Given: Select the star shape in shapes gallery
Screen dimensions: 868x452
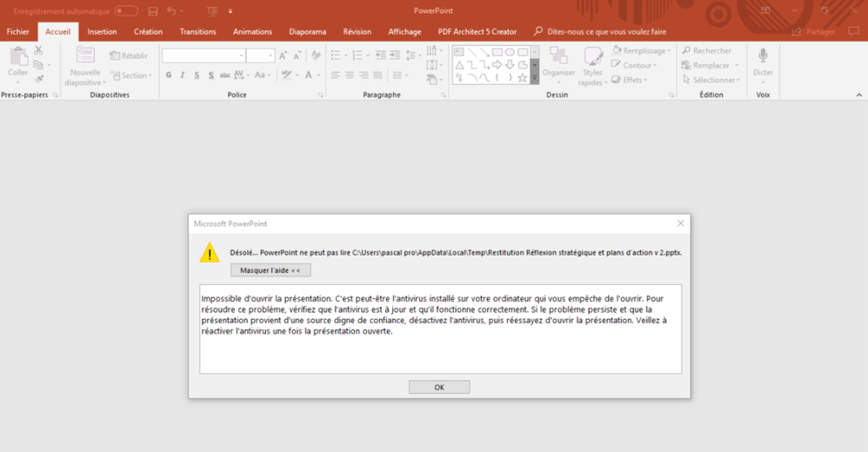Looking at the screenshot, I should (522, 77).
